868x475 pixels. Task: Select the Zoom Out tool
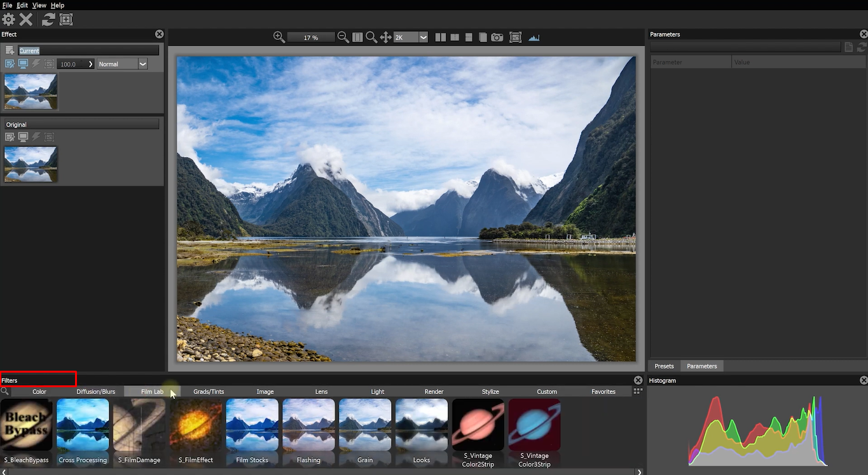tap(343, 37)
